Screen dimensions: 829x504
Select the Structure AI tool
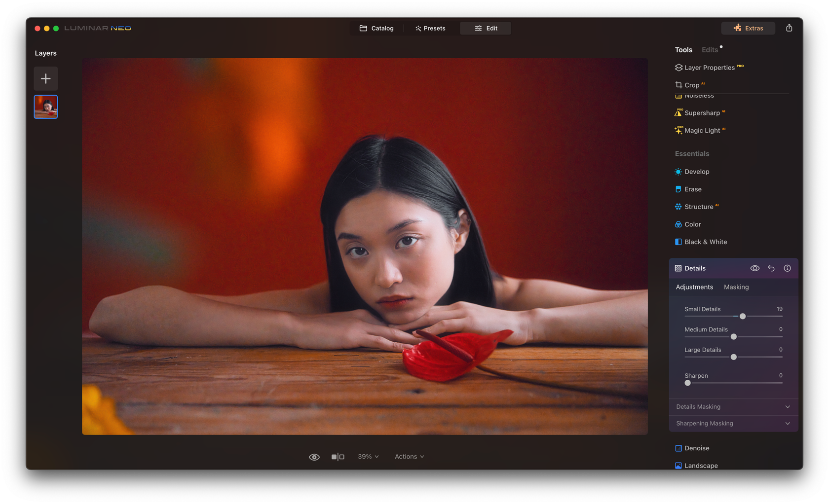point(699,207)
